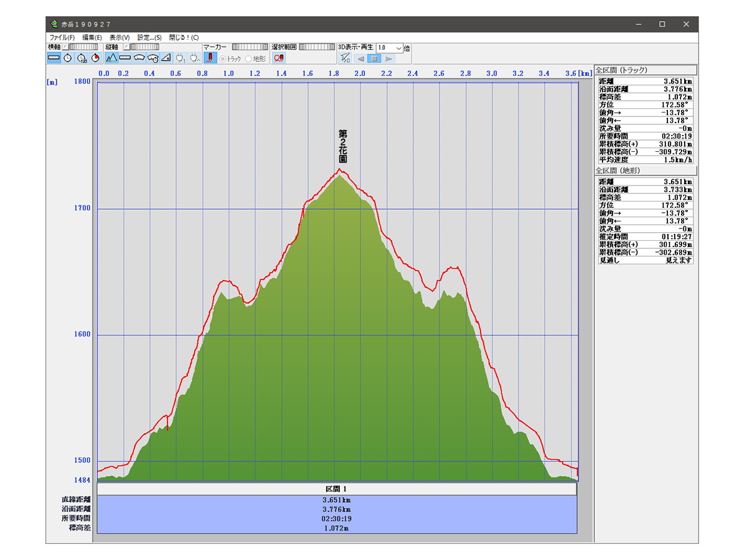Select the distance ruler horizontal axis icon

[54, 58]
